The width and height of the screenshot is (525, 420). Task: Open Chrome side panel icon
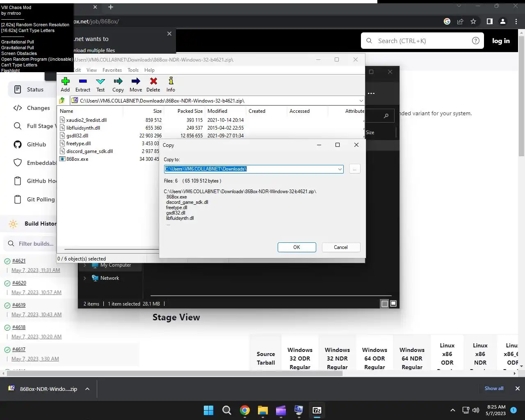tap(489, 21)
